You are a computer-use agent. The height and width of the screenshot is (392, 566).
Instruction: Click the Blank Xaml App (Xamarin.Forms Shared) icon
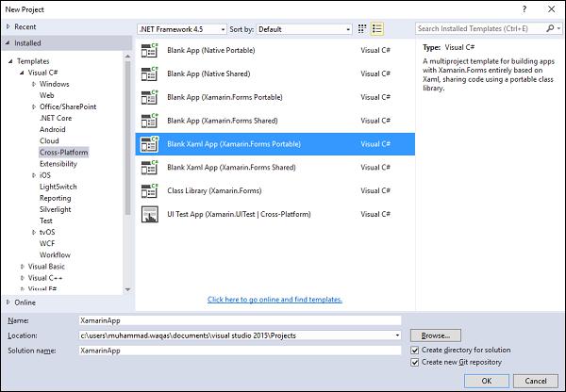pos(149,168)
